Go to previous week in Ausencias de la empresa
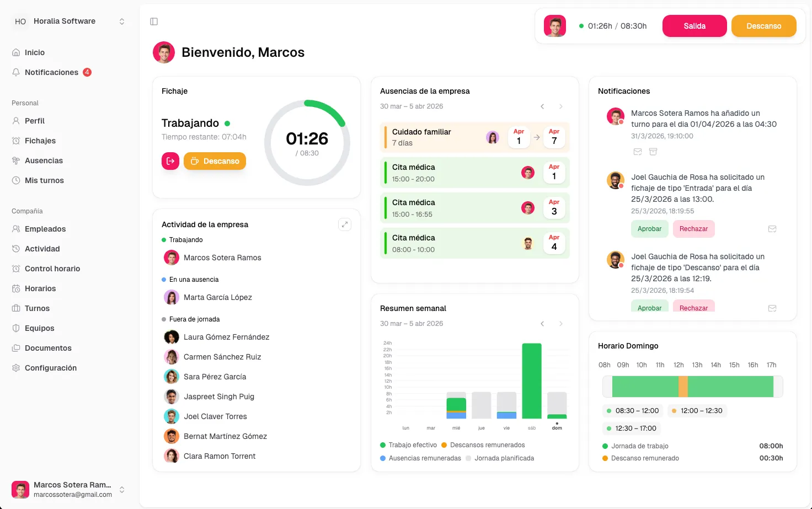Viewport: 812px width, 509px height. (542, 106)
